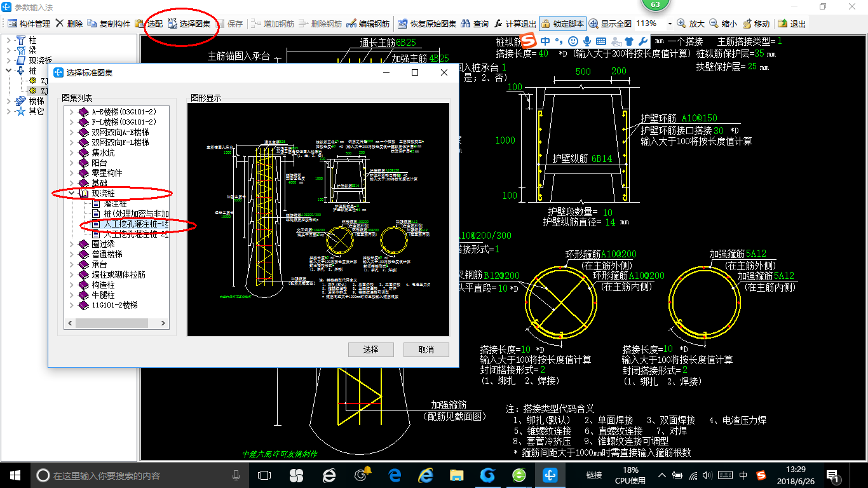The width and height of the screenshot is (868, 488).
Task: Toggle the 锁定脚本 lock button
Action: click(x=562, y=24)
